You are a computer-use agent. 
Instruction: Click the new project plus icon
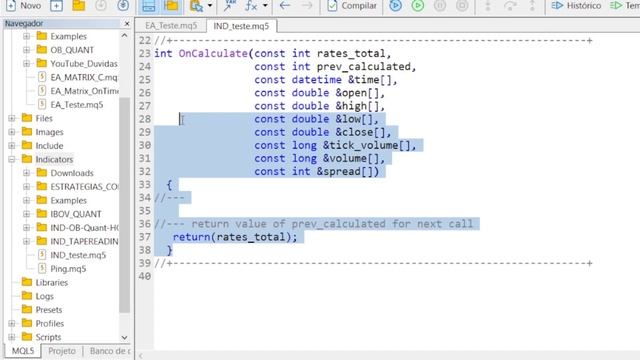coord(56,6)
